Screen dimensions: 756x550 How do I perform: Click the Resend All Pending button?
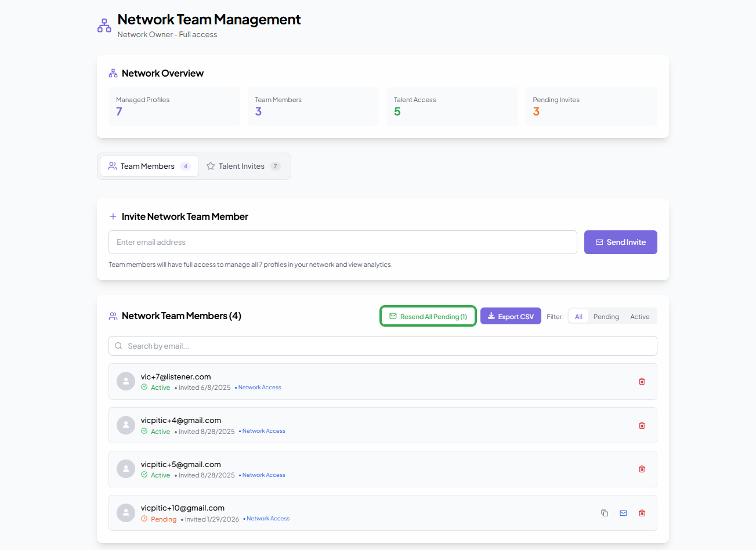pos(428,316)
